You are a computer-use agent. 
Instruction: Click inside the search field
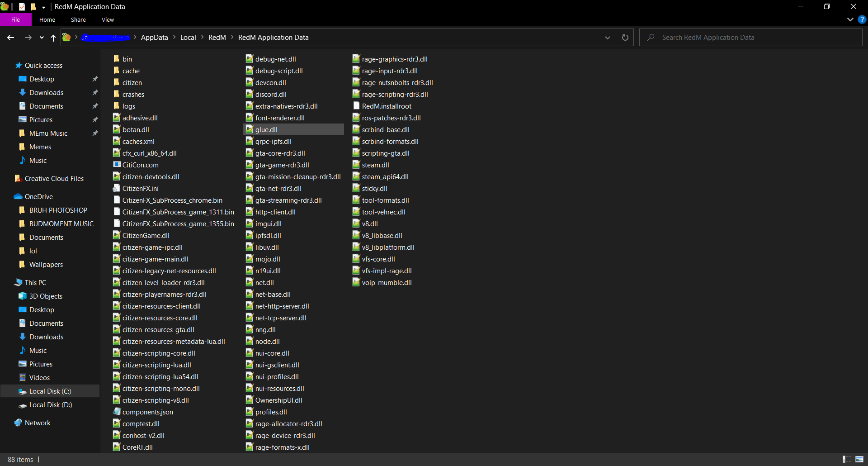(x=723, y=37)
